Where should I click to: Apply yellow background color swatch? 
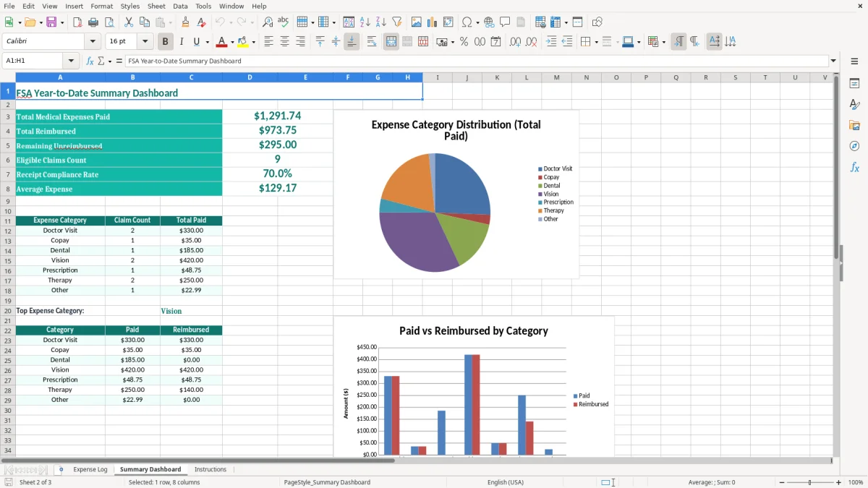tap(243, 42)
